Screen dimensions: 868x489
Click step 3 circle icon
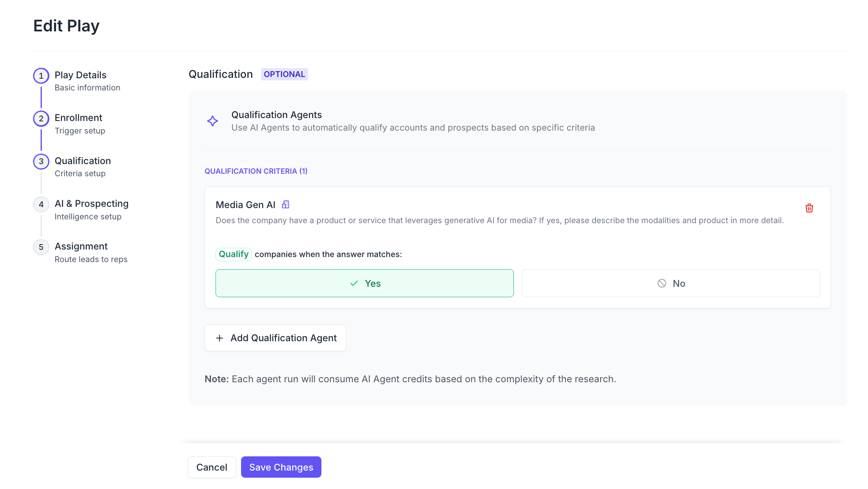[x=41, y=161]
